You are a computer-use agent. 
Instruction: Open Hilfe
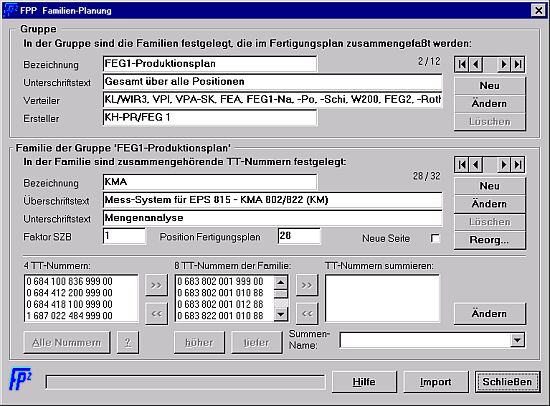coord(364,382)
